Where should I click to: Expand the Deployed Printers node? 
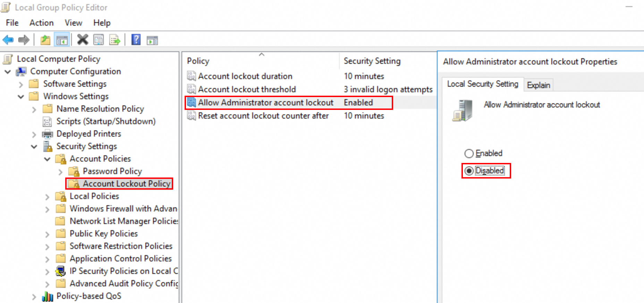point(34,135)
